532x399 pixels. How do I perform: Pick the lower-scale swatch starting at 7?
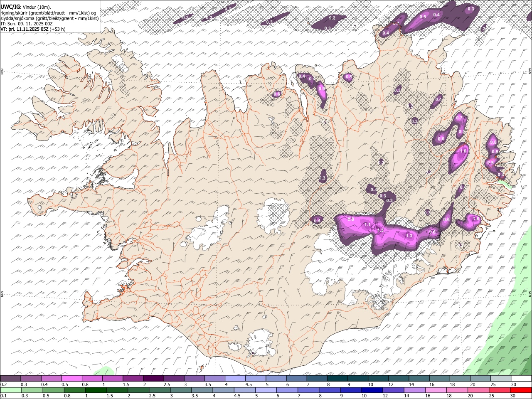click(x=308, y=390)
